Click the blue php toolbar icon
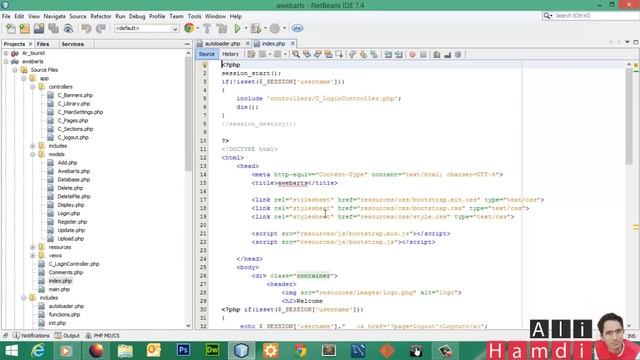This screenshot has height=360, width=640. click(297, 28)
